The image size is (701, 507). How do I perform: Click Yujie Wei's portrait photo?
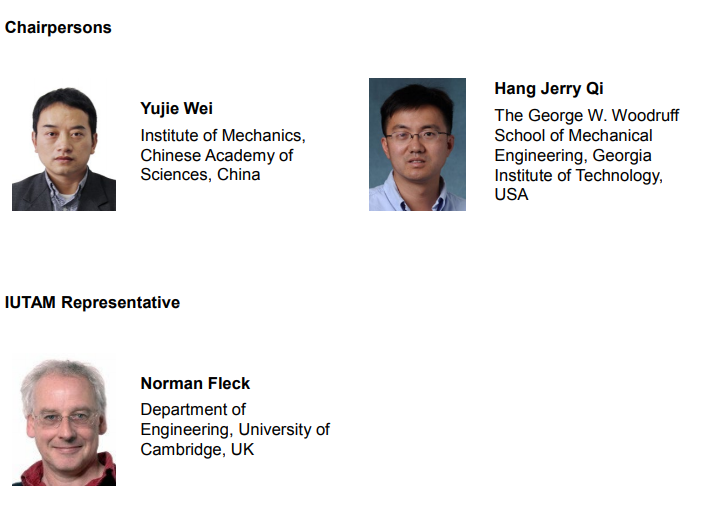click(64, 145)
